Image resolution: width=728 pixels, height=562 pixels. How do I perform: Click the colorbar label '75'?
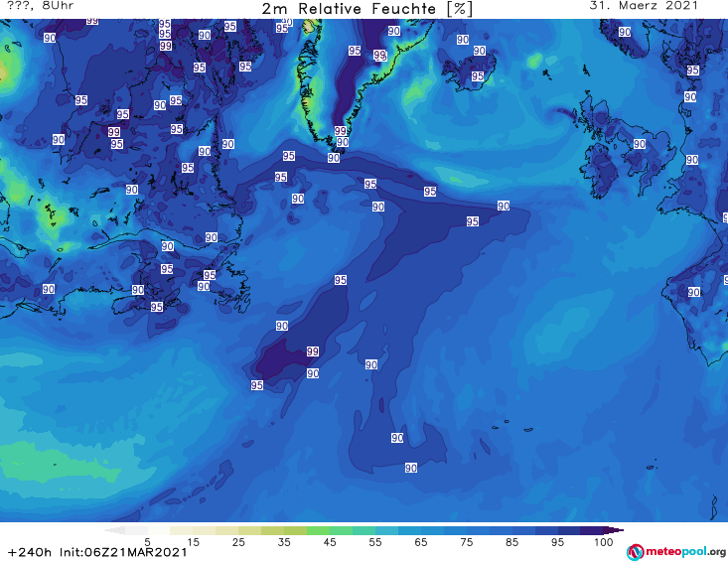pyautogui.click(x=466, y=542)
